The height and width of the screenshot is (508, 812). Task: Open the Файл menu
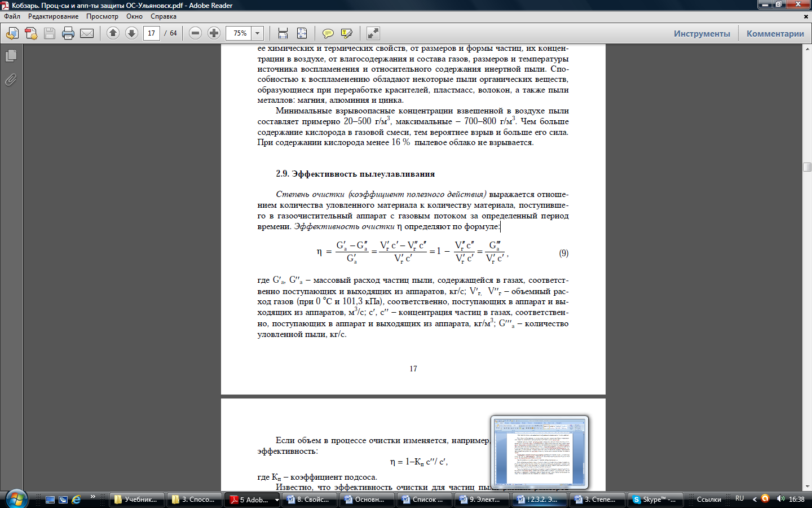[x=12, y=16]
